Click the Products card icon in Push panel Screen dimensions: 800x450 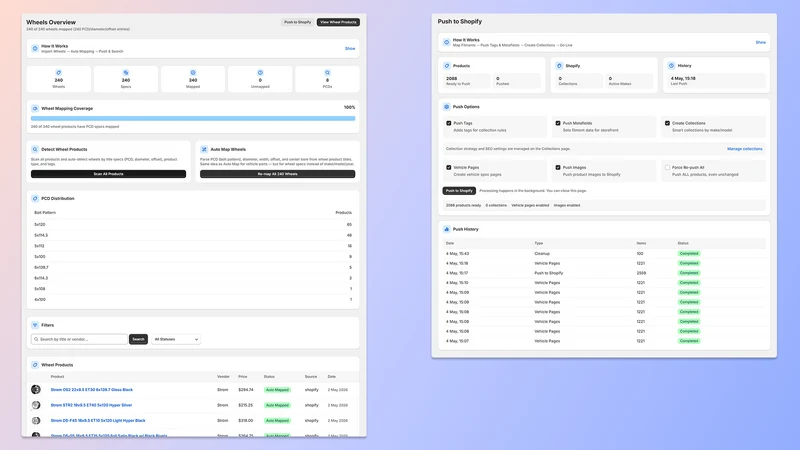446,66
